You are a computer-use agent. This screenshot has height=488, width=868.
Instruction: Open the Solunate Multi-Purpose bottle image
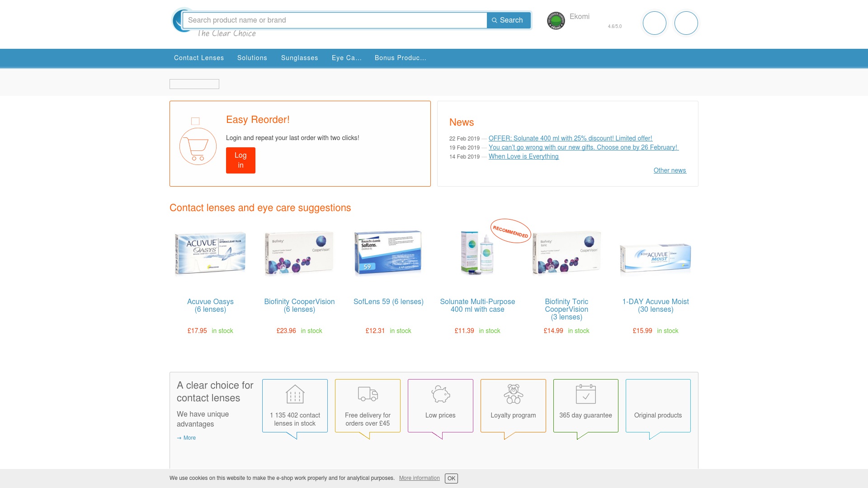tap(477, 253)
